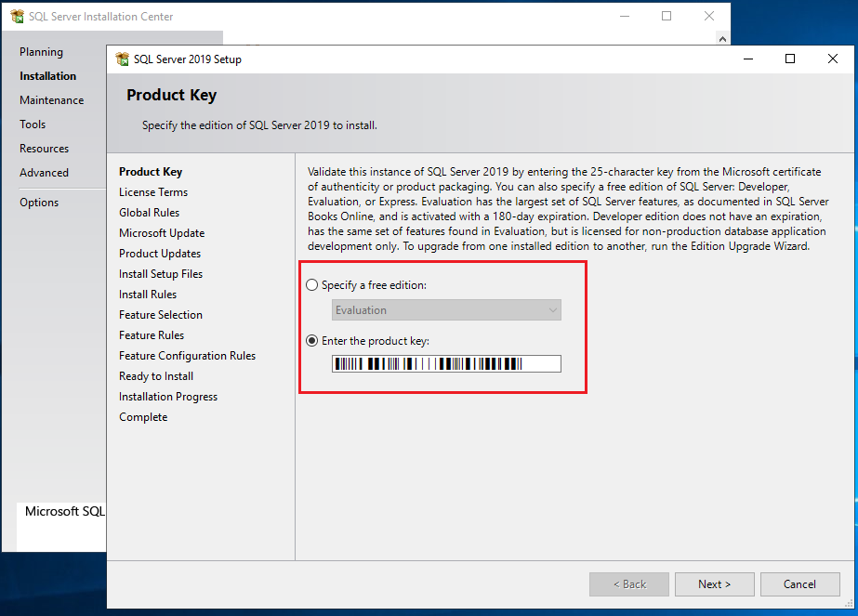Open Tools in Installation Center sidebar
The image size is (858, 616).
click(x=33, y=125)
